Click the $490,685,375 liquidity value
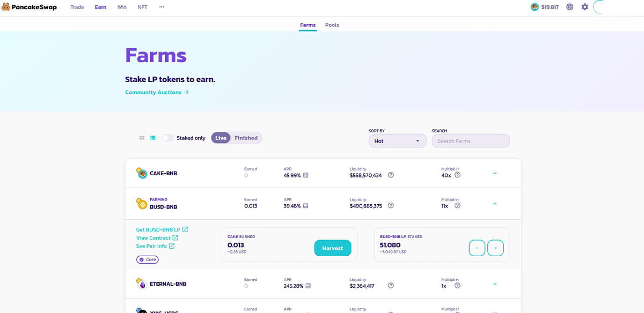The image size is (644, 313). [365, 205]
